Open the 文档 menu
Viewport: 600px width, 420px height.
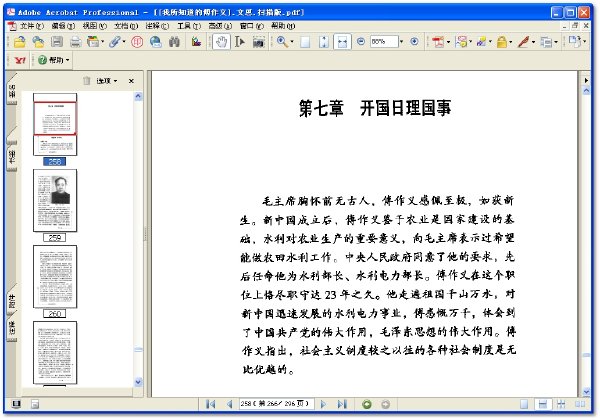[126, 26]
